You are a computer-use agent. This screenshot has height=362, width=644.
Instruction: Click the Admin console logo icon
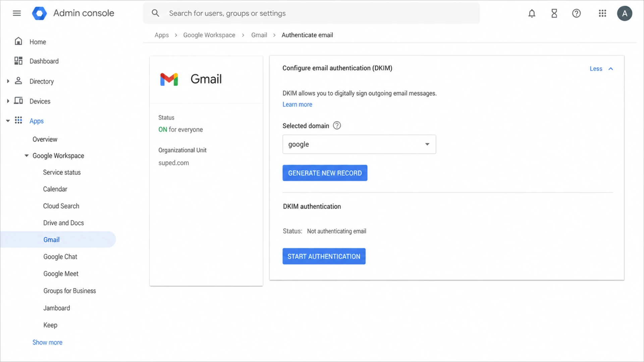click(39, 13)
